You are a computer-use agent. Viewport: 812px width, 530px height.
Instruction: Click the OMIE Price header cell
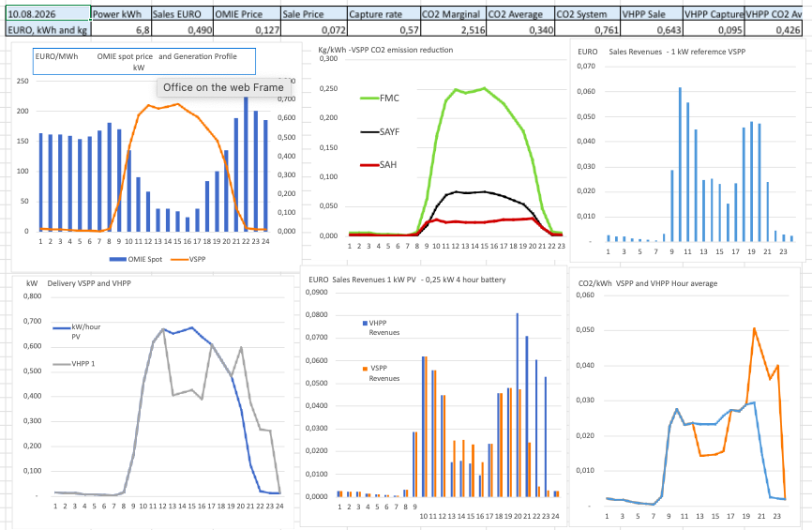(247, 14)
